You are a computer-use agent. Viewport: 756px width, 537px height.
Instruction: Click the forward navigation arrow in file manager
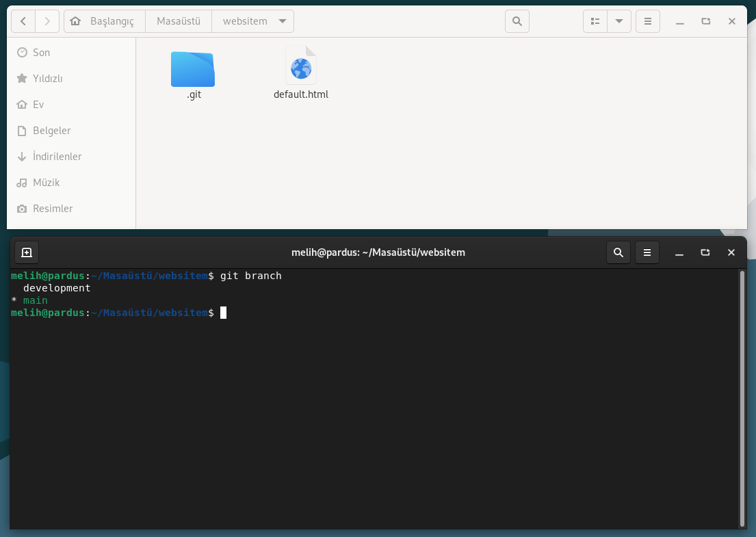point(47,21)
